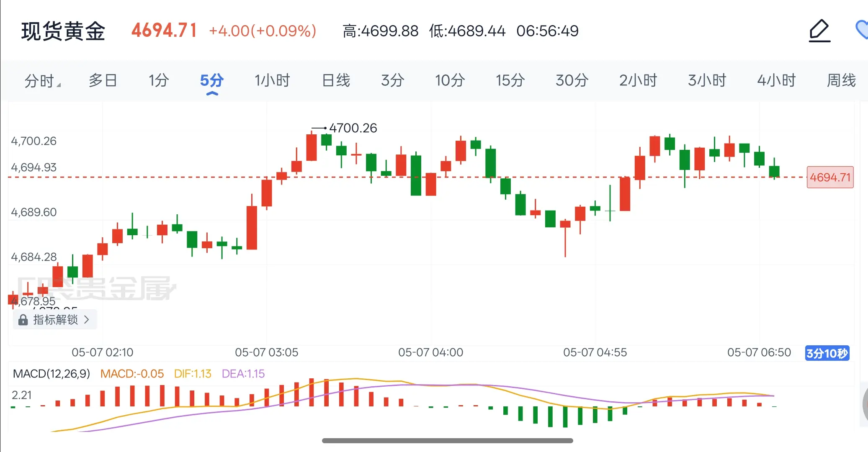Tap the 05-07 03:05 time label
Screen dimensions: 868x452
pos(266,352)
